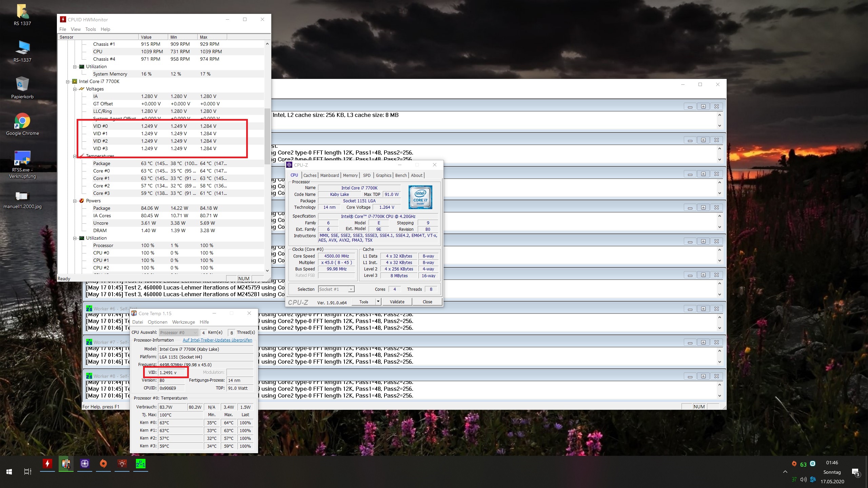The image size is (868, 488).
Task: Collapse the Powers tree node
Action: pyautogui.click(x=75, y=201)
